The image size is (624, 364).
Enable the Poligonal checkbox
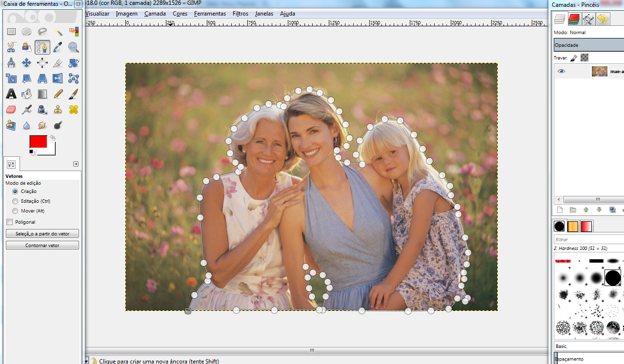point(8,222)
